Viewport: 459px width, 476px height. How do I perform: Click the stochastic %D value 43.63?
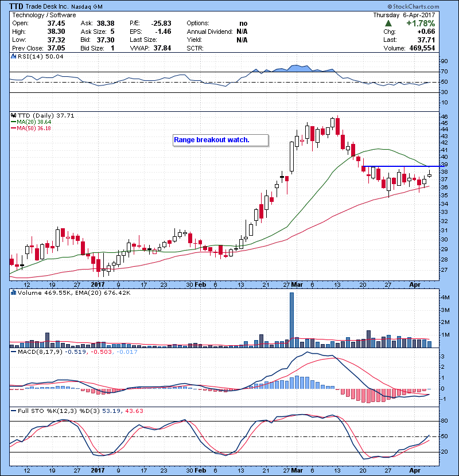134,411
